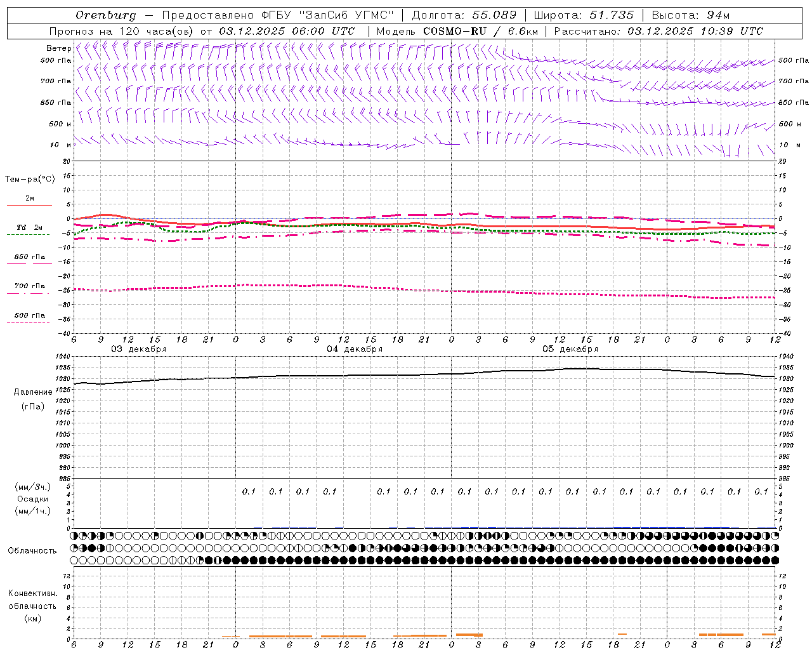
Task: Click the 'Высота: 94м' field
Action: pyautogui.click(x=691, y=15)
